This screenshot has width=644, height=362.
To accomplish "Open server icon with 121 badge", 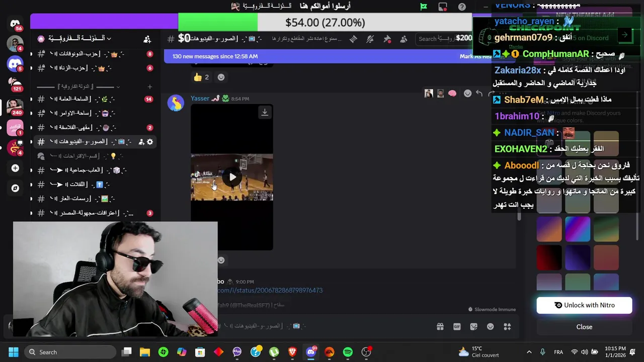I will point(15,84).
